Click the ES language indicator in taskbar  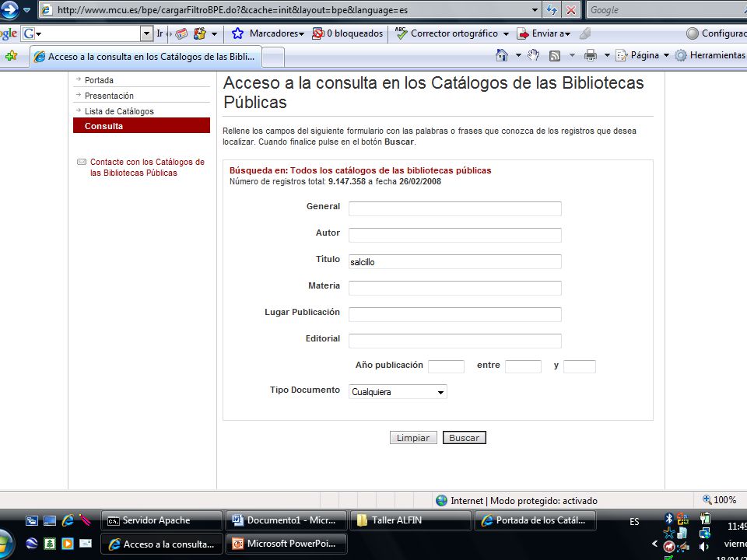[634, 521]
